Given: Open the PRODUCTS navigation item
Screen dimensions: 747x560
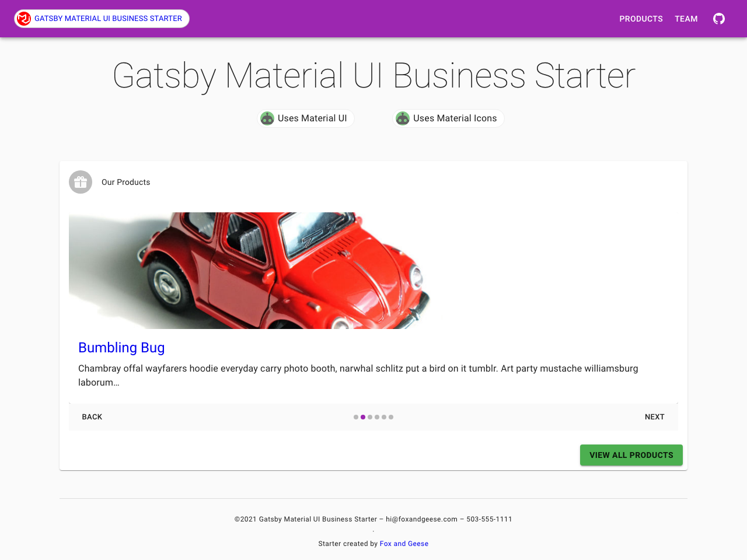Looking at the screenshot, I should 641,18.
